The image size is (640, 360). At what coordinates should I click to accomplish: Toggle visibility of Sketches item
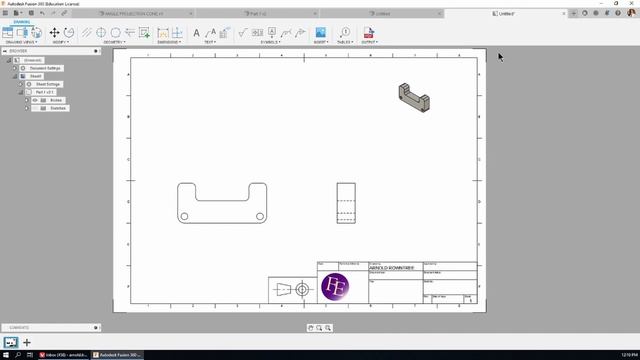click(35, 108)
